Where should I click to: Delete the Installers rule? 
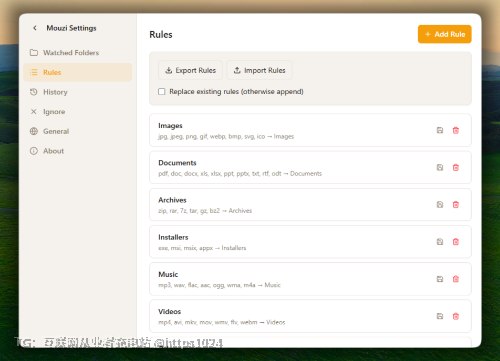coord(456,242)
